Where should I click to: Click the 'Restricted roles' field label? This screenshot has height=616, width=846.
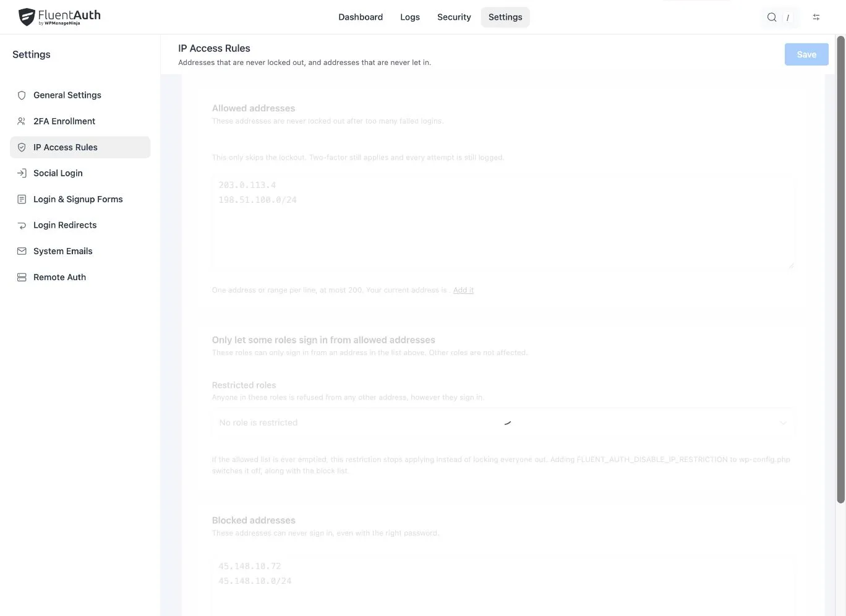[244, 385]
